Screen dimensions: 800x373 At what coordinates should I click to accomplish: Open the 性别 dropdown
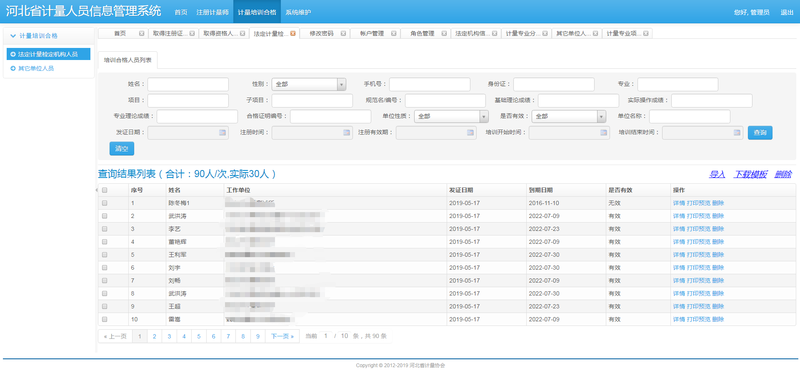[309, 85]
